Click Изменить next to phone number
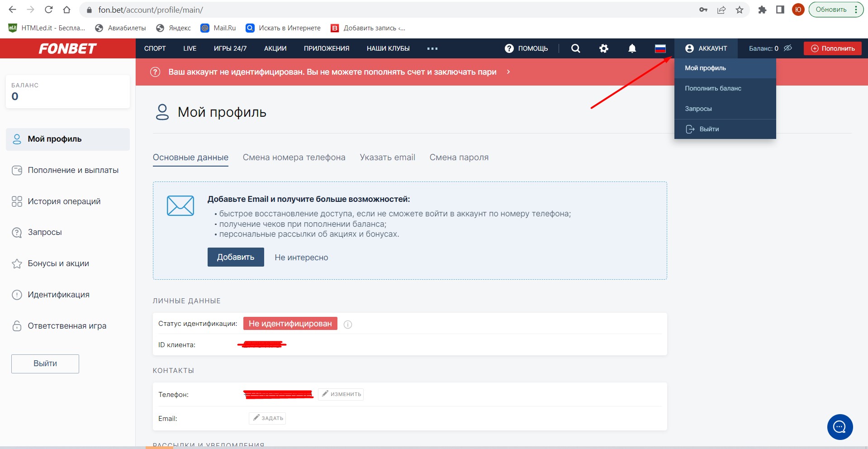The width and height of the screenshot is (868, 449). 341,394
